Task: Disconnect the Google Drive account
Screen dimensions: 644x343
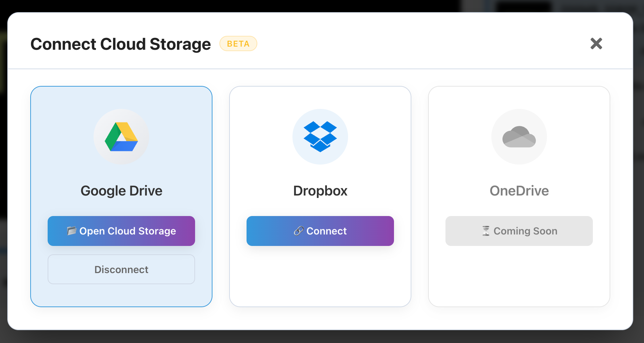Action: pyautogui.click(x=121, y=269)
